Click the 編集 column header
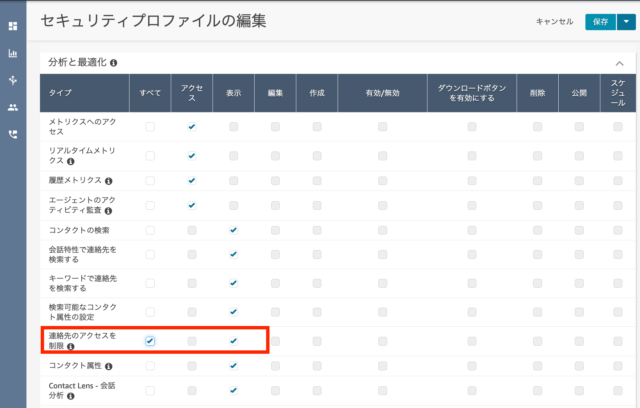640x408 pixels. (x=276, y=93)
